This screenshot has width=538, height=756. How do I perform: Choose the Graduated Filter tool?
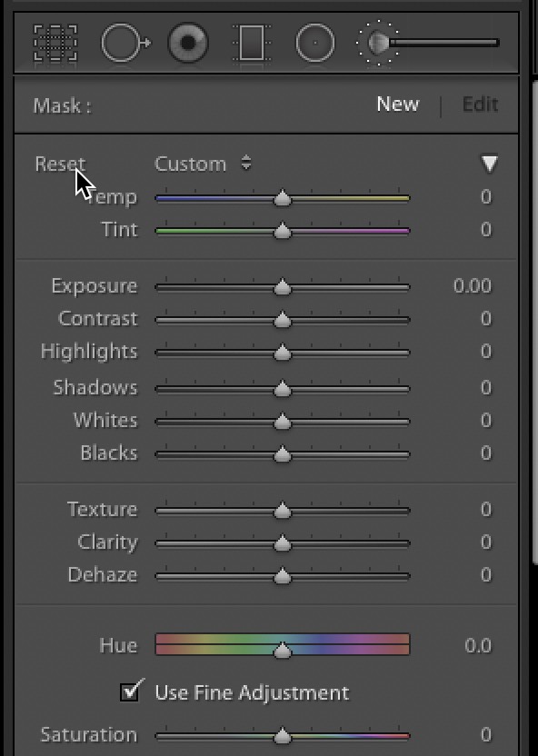(x=251, y=43)
